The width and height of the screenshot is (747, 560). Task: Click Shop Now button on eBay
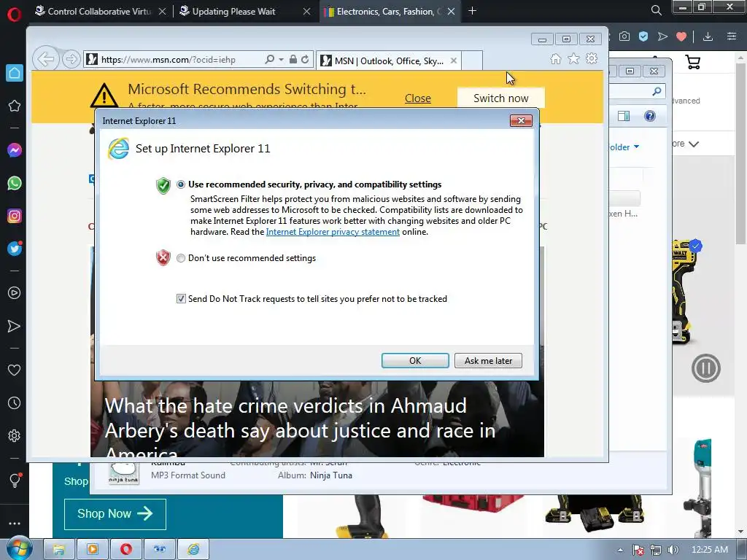click(115, 514)
